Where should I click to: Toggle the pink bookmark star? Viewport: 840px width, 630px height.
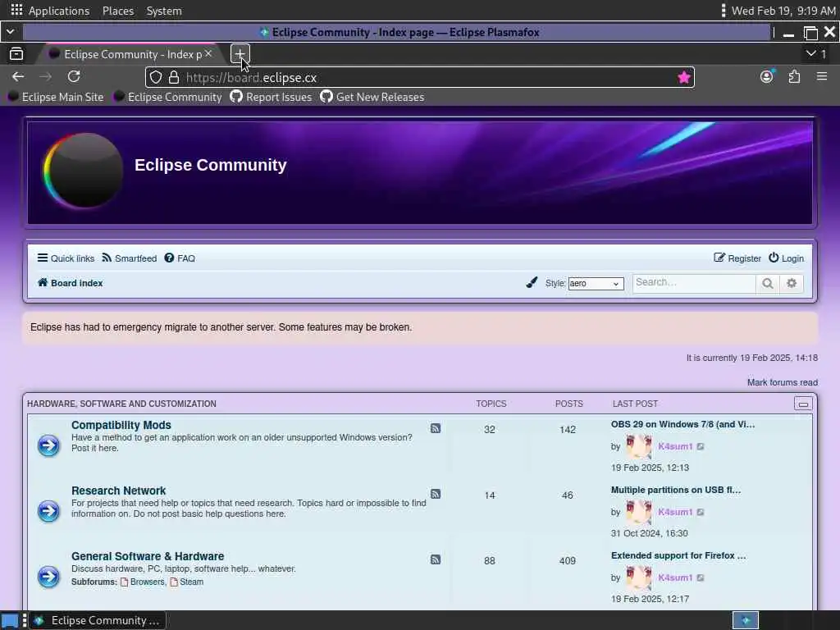(683, 77)
